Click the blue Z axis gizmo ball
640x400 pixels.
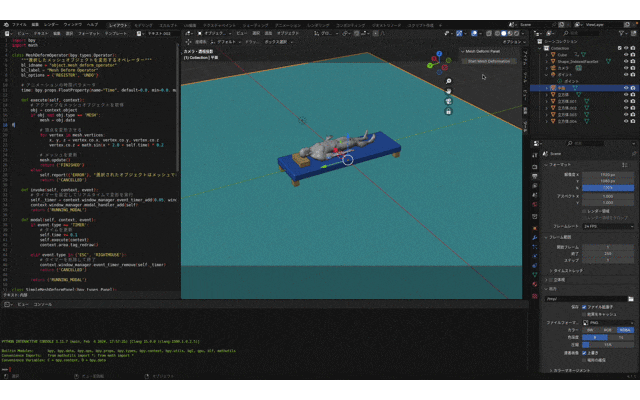tap(439, 53)
